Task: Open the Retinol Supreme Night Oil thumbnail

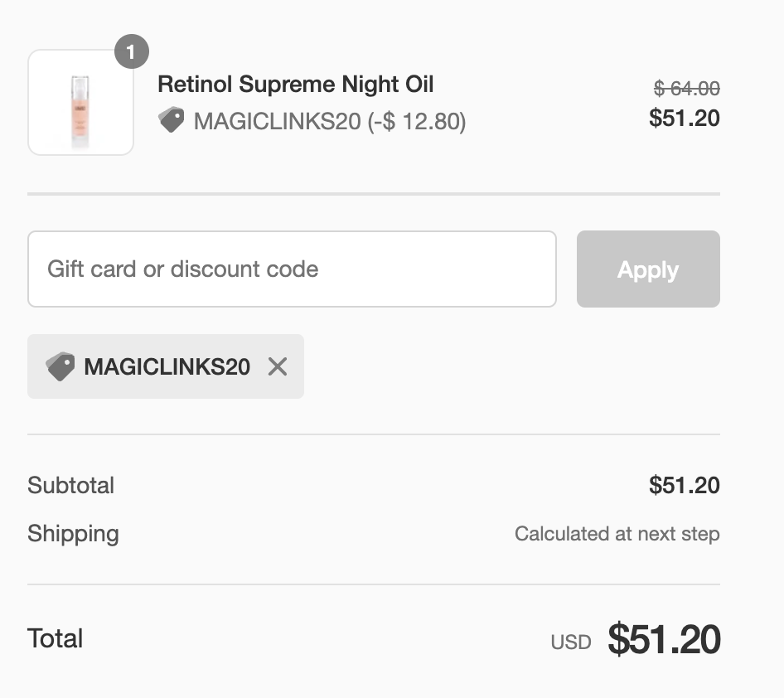Action: click(80, 103)
